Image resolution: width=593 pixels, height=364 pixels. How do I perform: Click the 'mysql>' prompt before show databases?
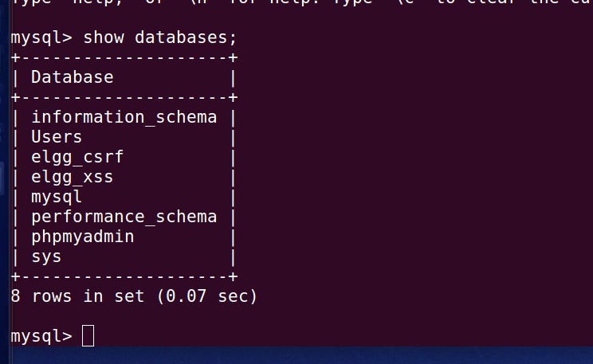click(41, 37)
